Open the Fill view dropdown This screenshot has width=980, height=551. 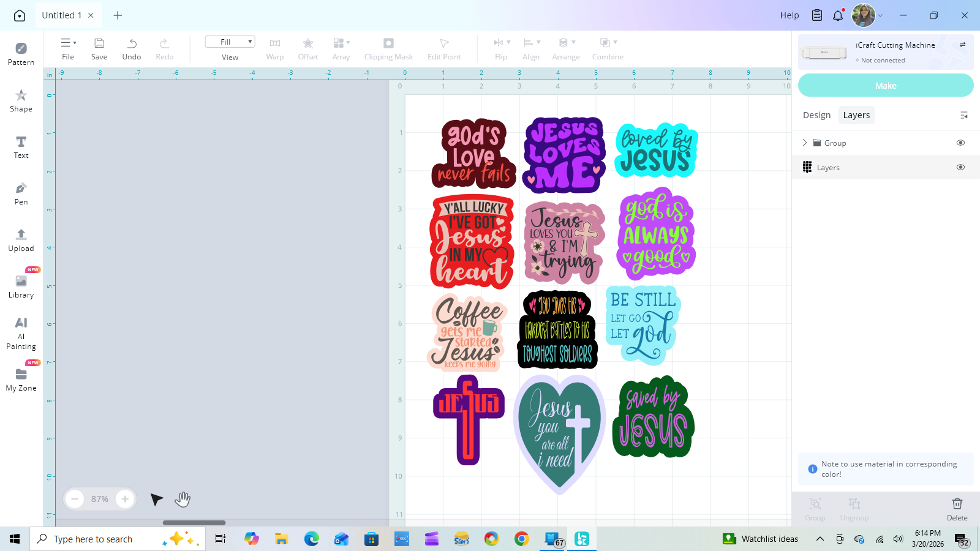click(x=230, y=42)
